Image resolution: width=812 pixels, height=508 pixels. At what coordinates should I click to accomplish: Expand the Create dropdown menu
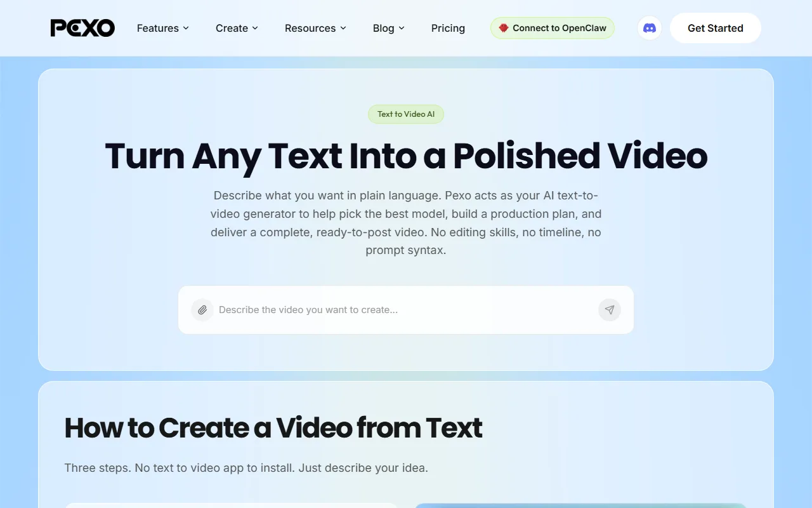237,28
